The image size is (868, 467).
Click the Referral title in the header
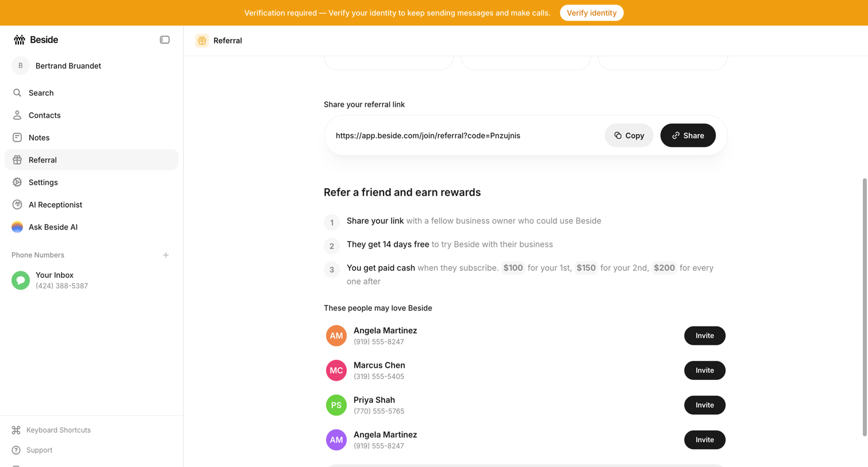[x=228, y=41]
